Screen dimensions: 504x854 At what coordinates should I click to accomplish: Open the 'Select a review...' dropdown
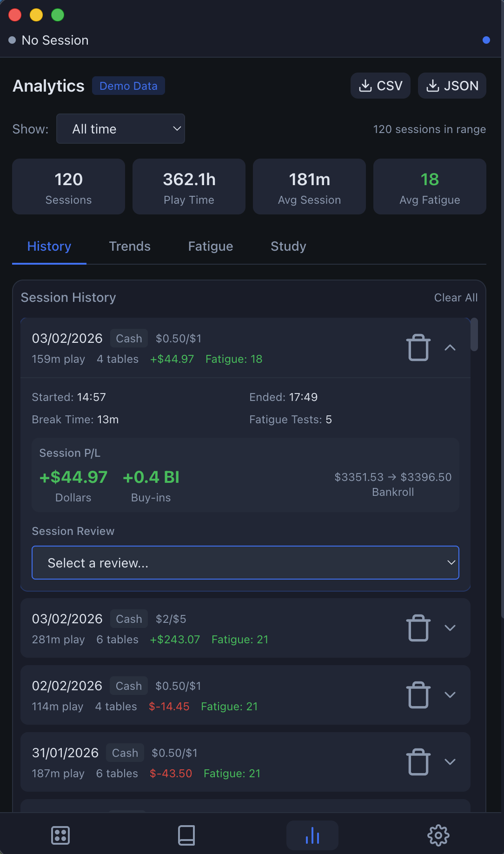(245, 563)
